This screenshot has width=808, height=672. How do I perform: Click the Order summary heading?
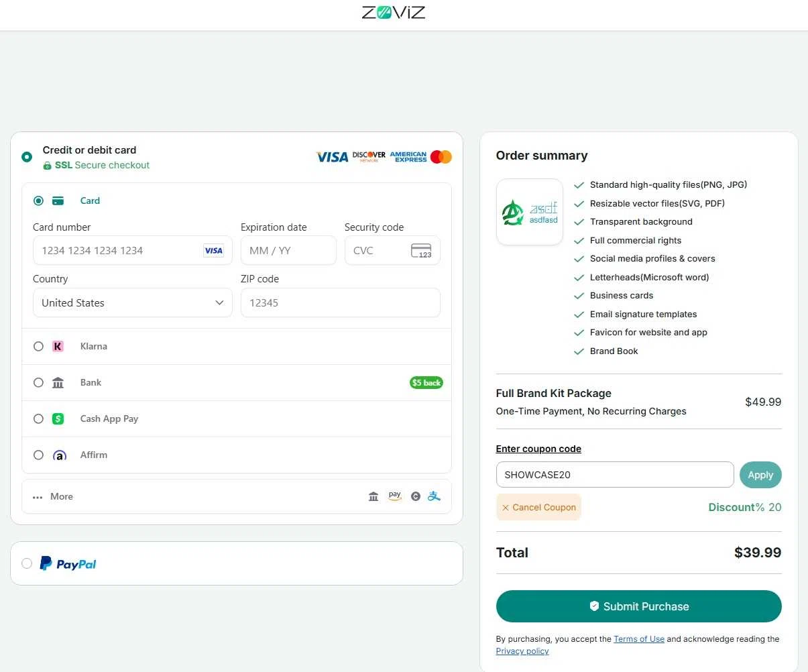tap(542, 156)
